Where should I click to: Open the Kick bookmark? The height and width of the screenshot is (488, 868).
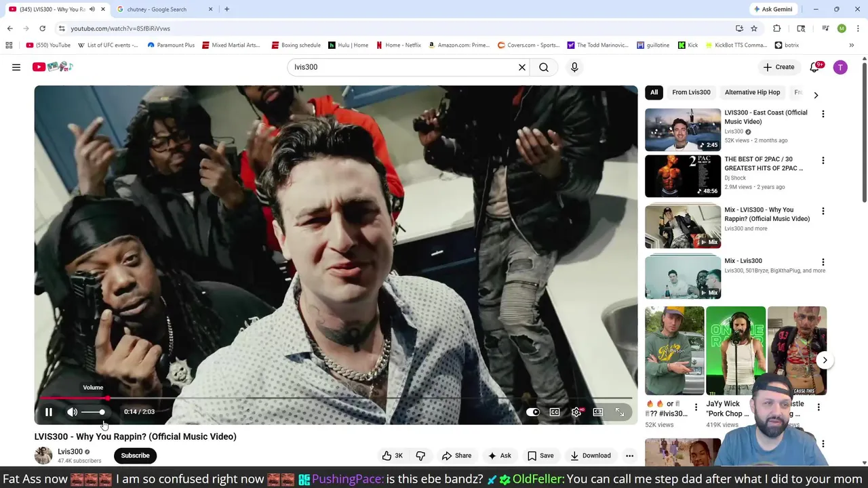687,45
